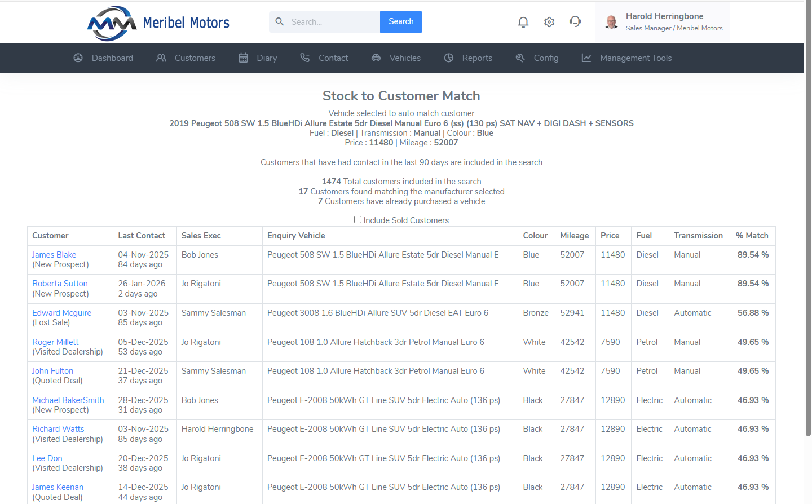Open Roberta Sutton customer record
The image size is (812, 504).
[x=60, y=284]
